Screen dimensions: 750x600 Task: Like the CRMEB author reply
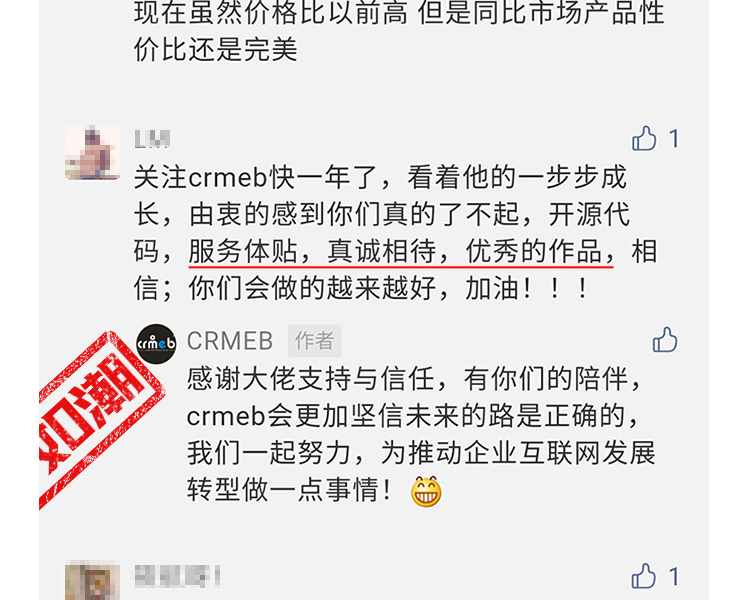pyautogui.click(x=665, y=340)
